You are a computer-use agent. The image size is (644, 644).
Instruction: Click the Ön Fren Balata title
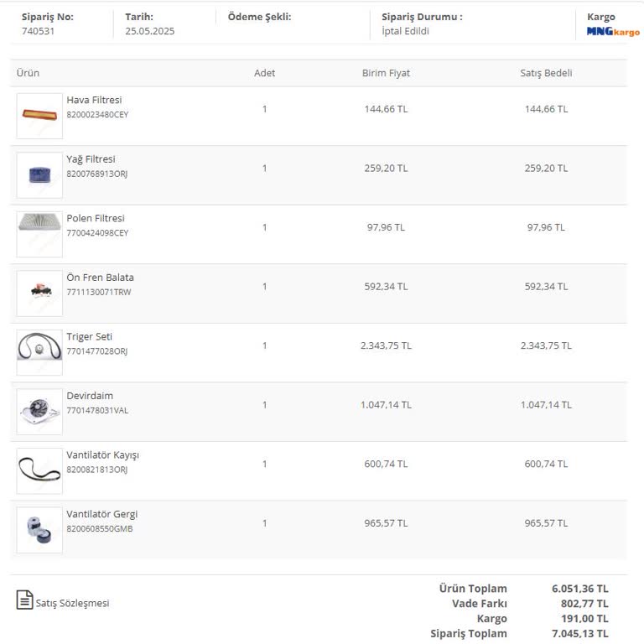click(x=100, y=278)
